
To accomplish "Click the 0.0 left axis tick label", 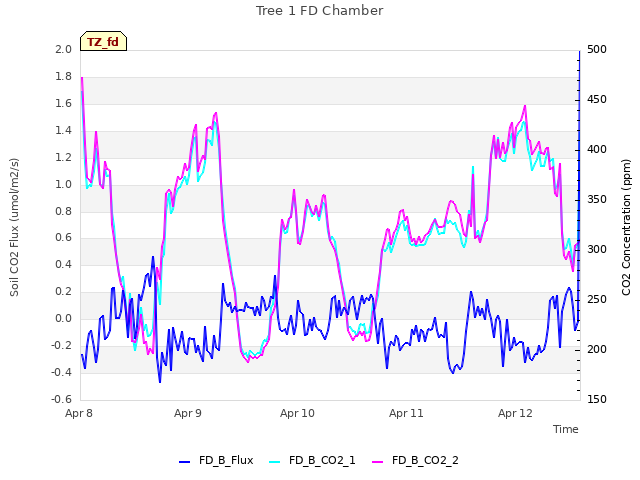I will [x=63, y=318].
